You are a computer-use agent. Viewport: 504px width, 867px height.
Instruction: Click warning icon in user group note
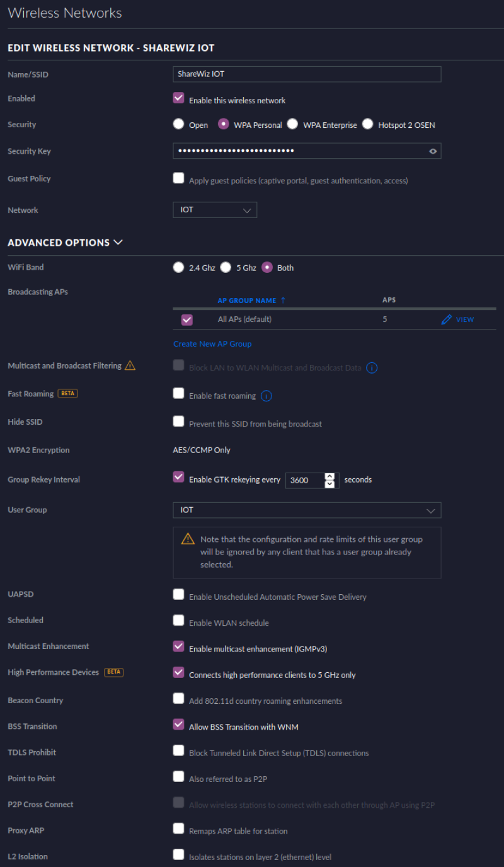[x=188, y=539]
